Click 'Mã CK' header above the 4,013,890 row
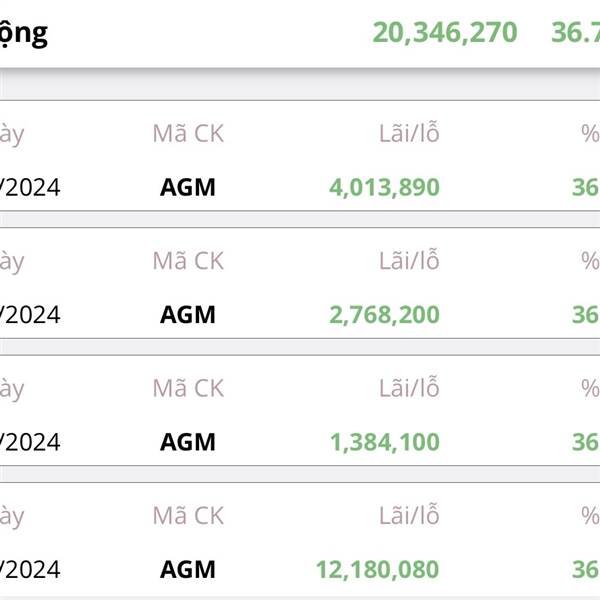600x600 pixels. [x=188, y=134]
